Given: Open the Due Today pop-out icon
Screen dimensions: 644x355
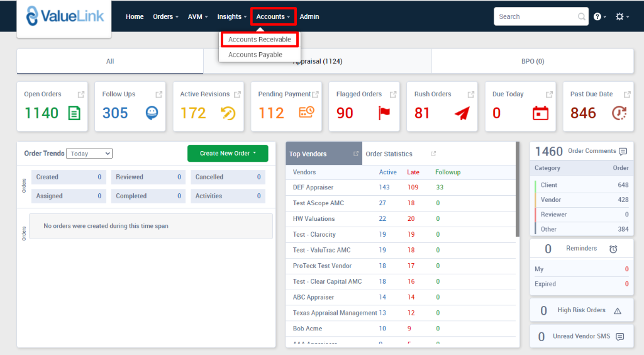Looking at the screenshot, I should (x=549, y=94).
